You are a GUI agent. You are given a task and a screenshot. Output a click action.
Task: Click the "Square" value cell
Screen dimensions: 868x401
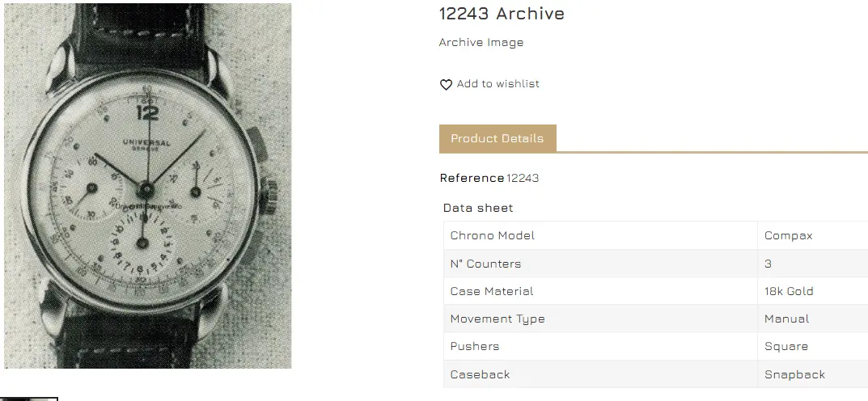pyautogui.click(x=785, y=346)
